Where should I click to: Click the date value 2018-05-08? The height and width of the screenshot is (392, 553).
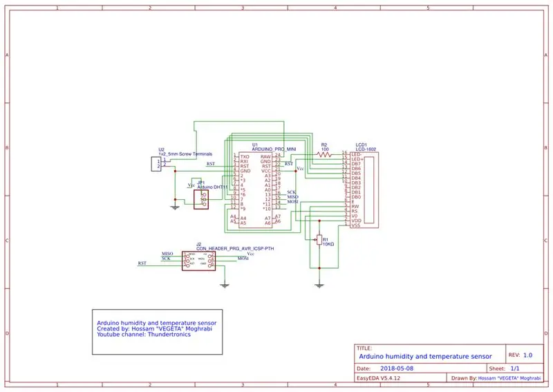click(x=397, y=368)
